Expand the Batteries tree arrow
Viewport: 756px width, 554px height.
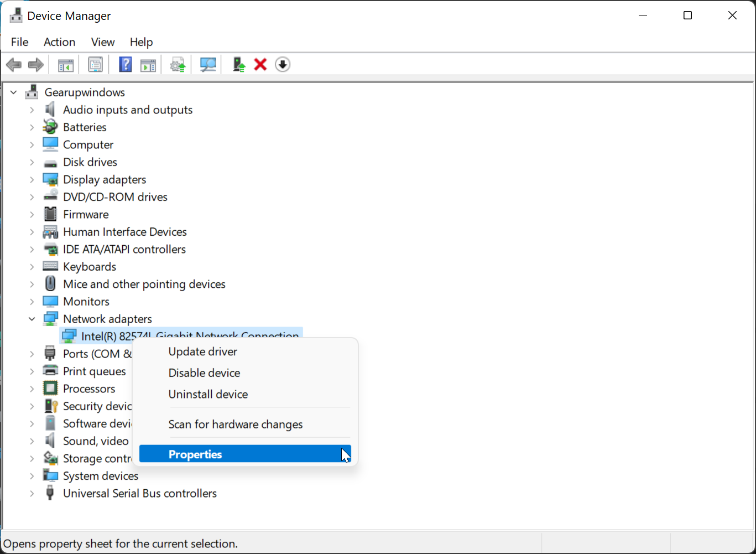[x=32, y=127]
